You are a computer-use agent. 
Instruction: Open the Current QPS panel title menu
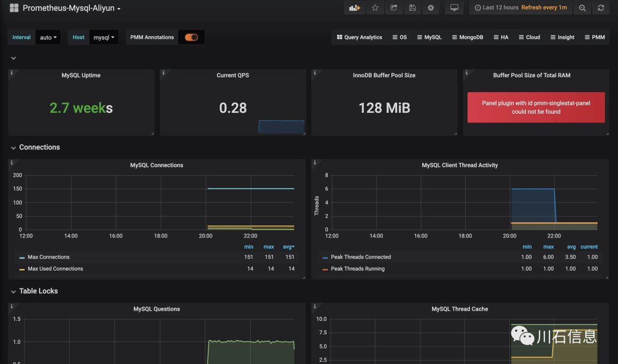click(x=232, y=76)
